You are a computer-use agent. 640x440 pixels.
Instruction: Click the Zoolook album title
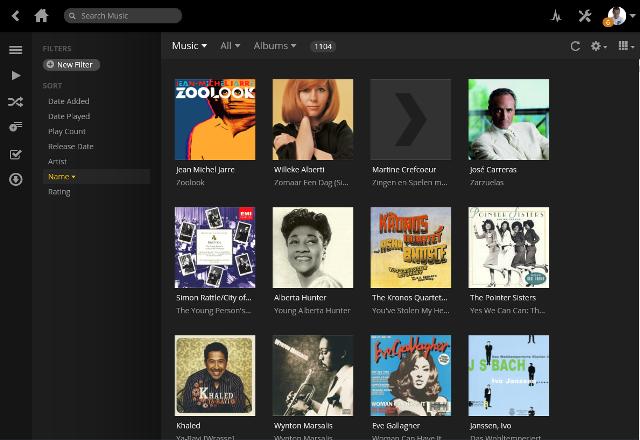(x=190, y=182)
